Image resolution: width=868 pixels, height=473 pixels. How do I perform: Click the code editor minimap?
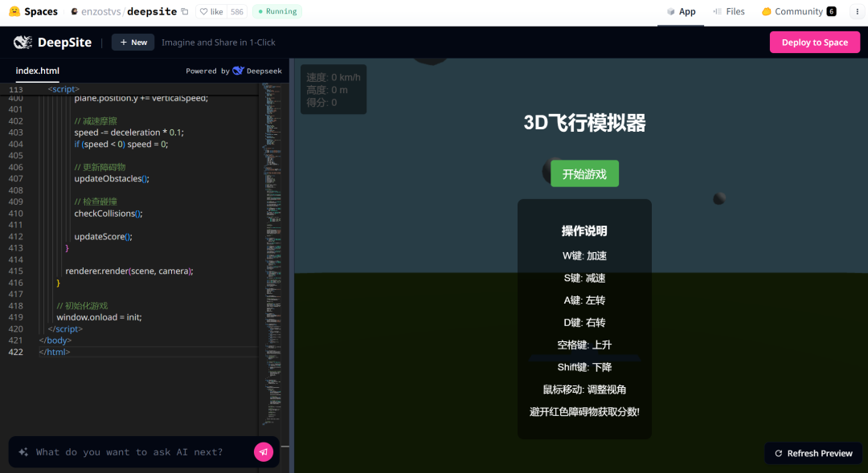pyautogui.click(x=272, y=255)
